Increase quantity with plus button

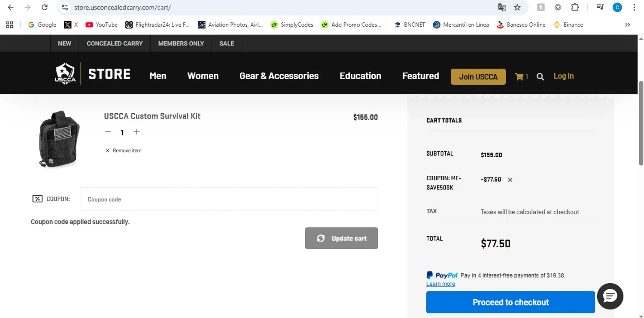pos(137,132)
